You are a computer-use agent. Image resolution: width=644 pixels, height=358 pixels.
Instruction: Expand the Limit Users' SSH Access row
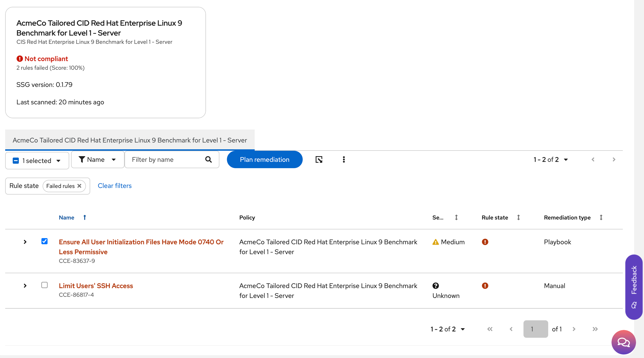(25, 286)
